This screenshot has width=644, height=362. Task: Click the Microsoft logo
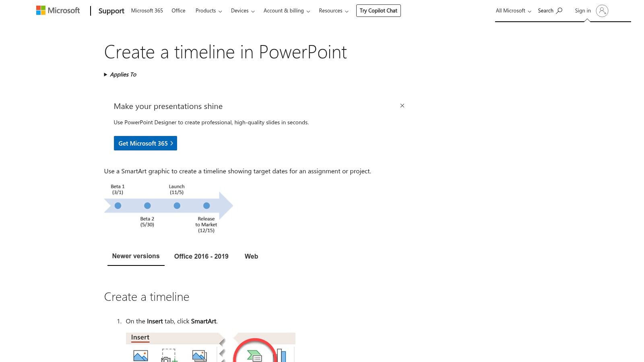[x=58, y=10]
